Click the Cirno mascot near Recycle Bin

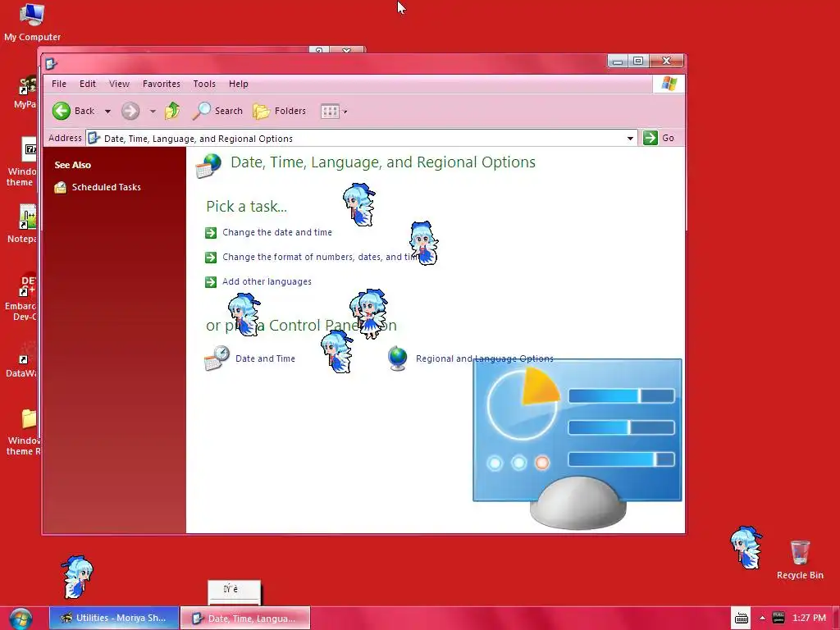746,547
